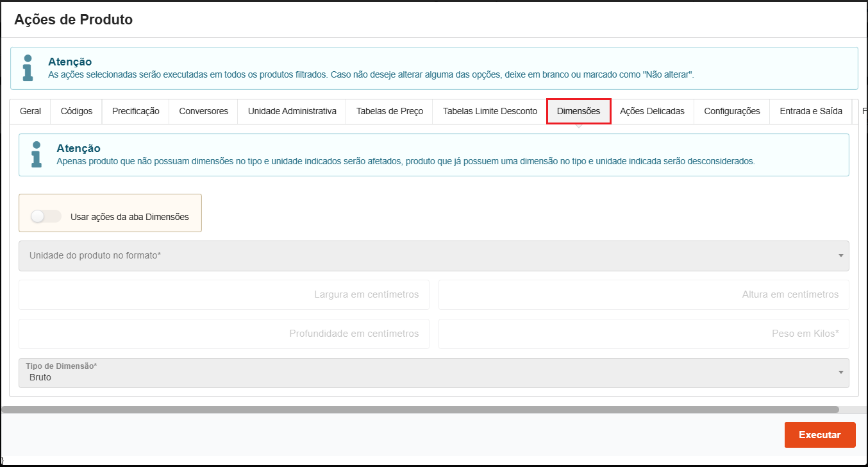The height and width of the screenshot is (467, 868).
Task: Open Tabelas Limite Desconto tab
Action: click(490, 112)
